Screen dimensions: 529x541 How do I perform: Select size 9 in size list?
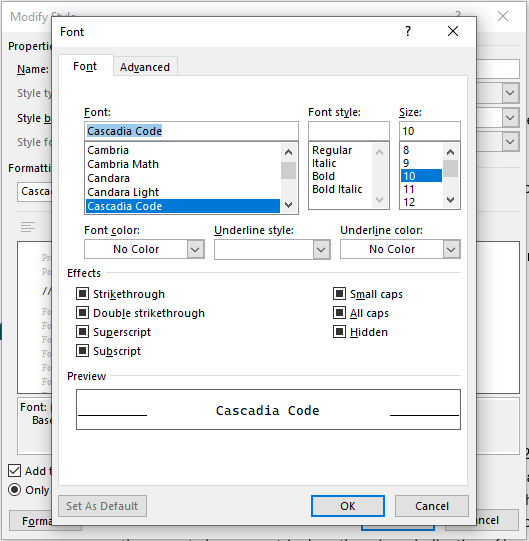[x=421, y=163]
